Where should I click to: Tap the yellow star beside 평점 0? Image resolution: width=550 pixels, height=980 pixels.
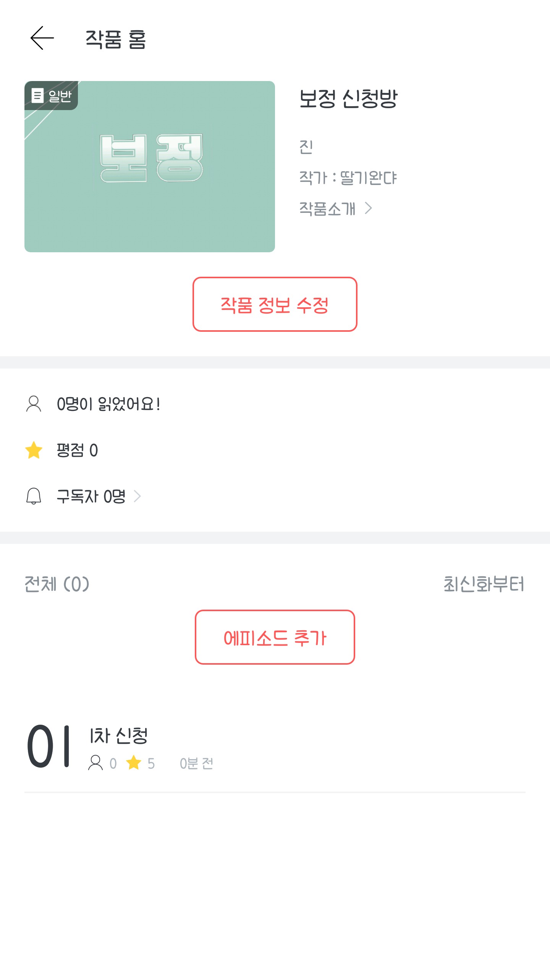(34, 450)
